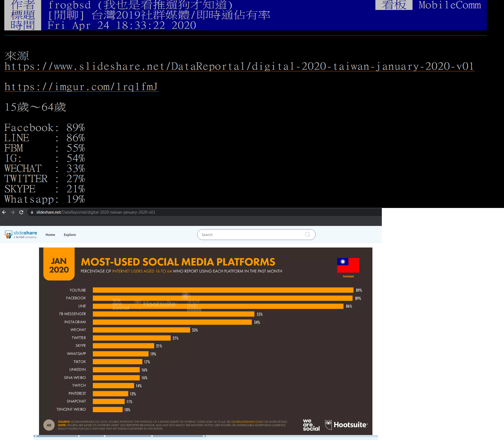This screenshot has height=442, width=504.
Task: Open the Explore menu item
Action: (70, 235)
